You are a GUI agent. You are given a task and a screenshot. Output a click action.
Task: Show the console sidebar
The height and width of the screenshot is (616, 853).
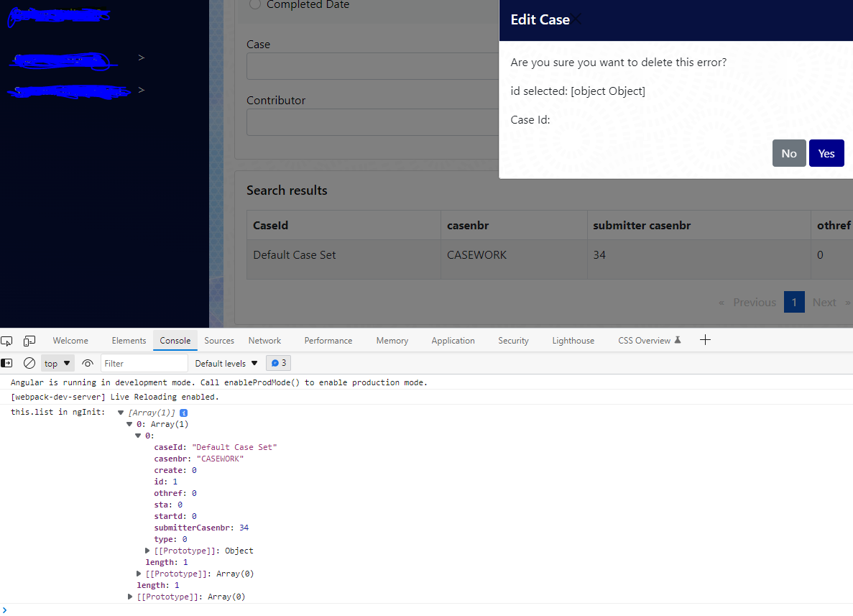tap(6, 363)
